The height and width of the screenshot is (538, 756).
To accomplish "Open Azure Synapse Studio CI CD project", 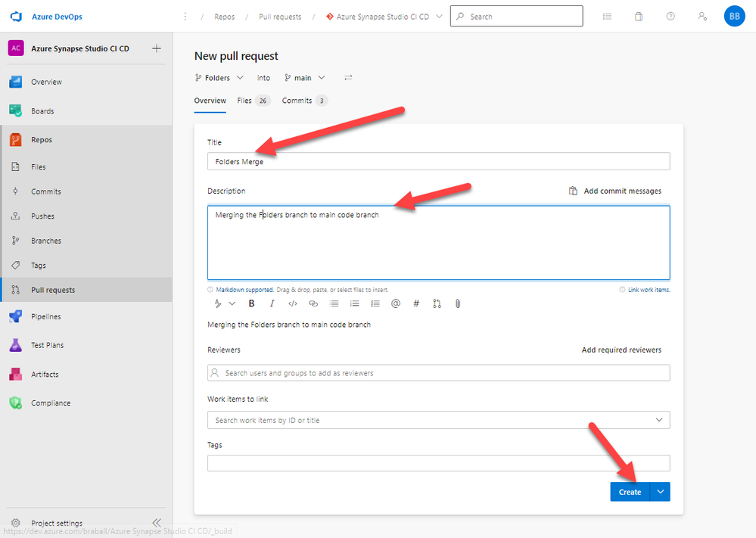I will pyautogui.click(x=80, y=48).
